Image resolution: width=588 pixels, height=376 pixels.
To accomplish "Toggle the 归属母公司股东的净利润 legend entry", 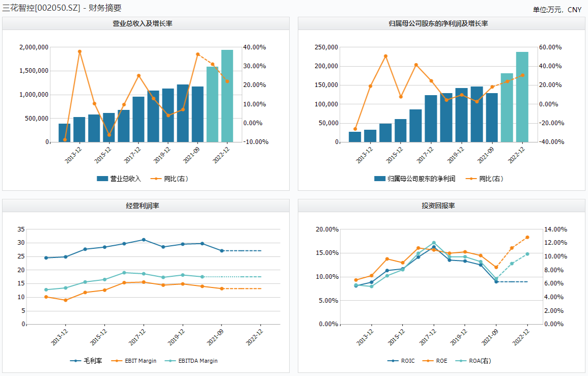I will click(415, 179).
